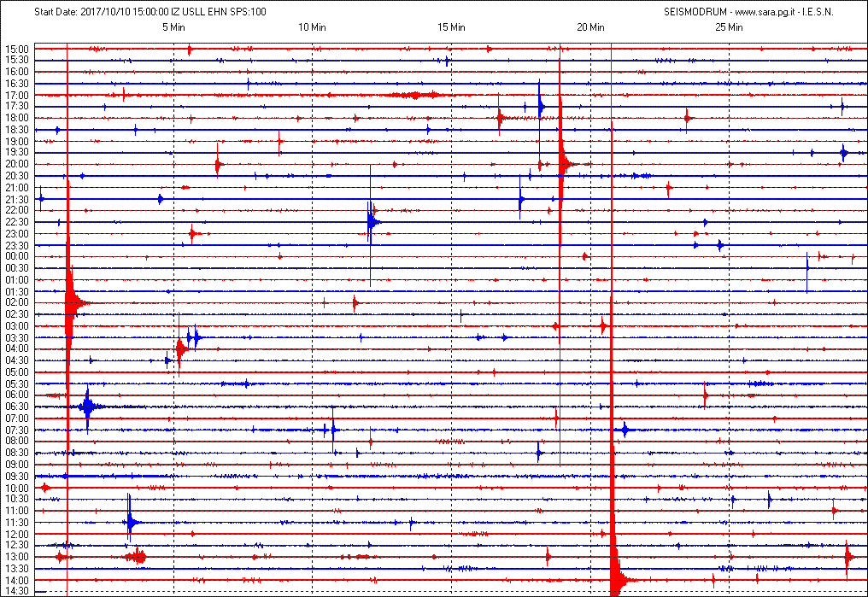This screenshot has height=597, width=868.
Task: Click the 14:00 row time label
Action: (17, 581)
